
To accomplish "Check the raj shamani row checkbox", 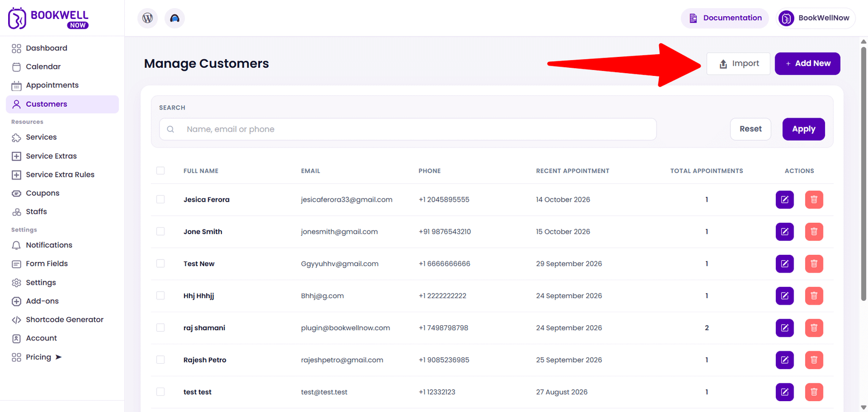I will pyautogui.click(x=161, y=327).
